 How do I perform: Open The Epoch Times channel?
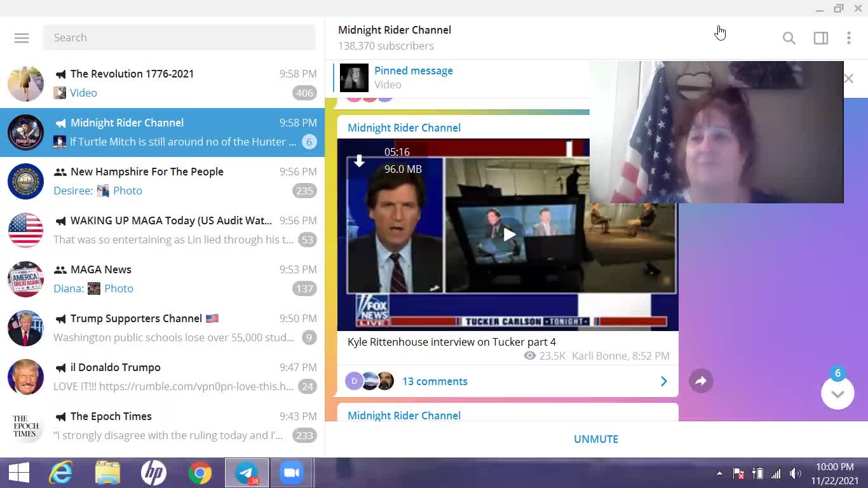pos(162,426)
